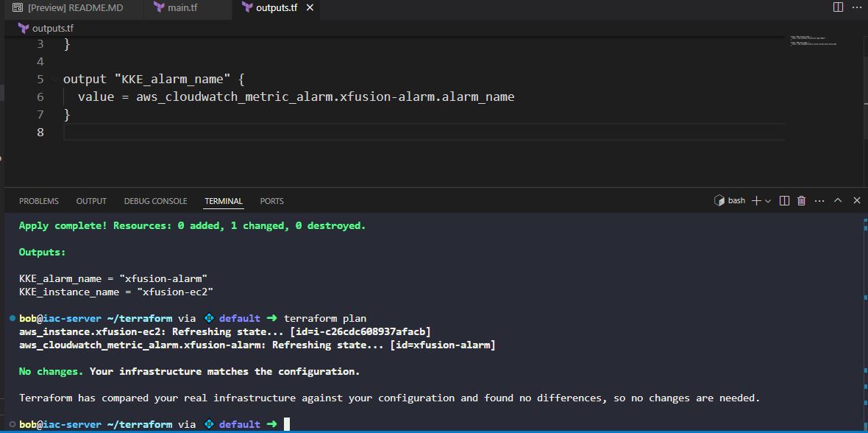Open terminal panel More Actions menu

tap(819, 201)
